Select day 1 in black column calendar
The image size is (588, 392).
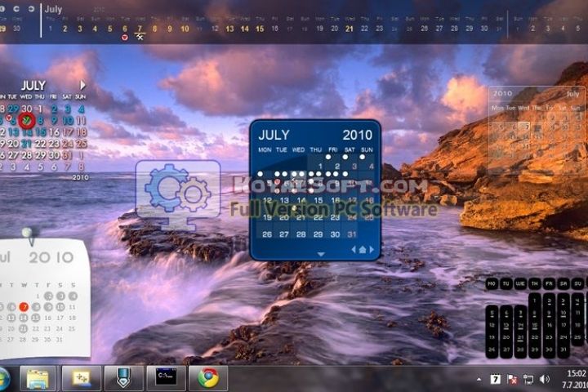535,301
